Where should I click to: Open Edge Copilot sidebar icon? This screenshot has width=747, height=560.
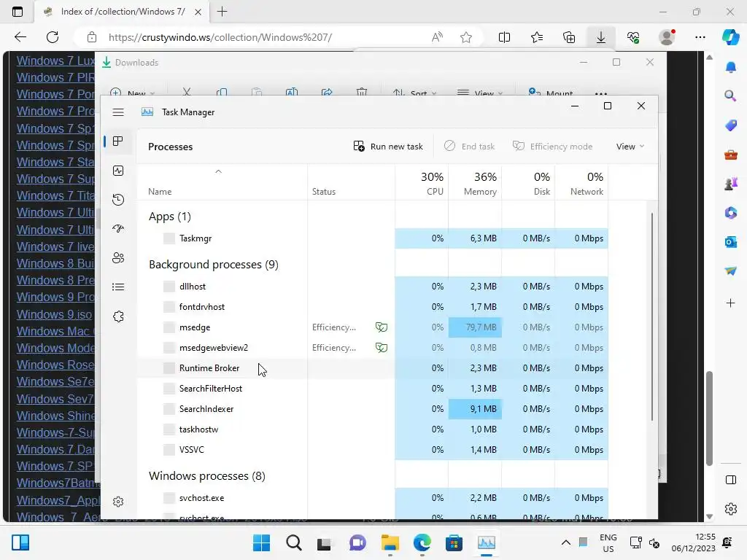click(731, 37)
